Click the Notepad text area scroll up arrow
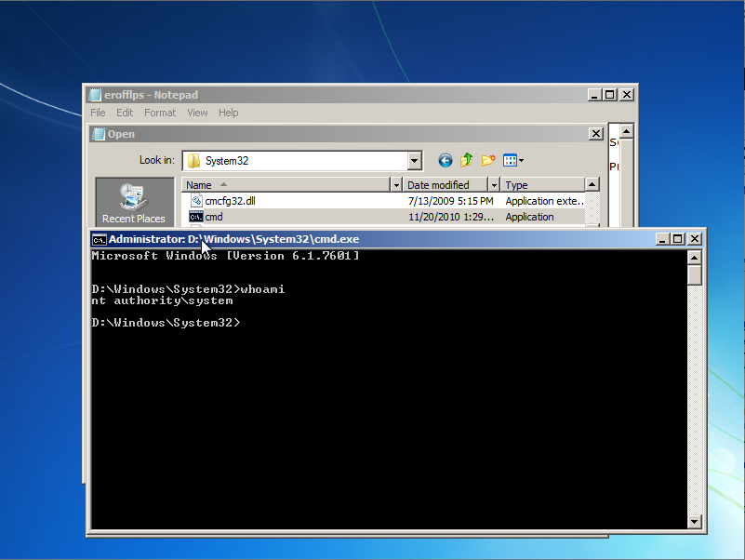The image size is (745, 560). pos(627,131)
